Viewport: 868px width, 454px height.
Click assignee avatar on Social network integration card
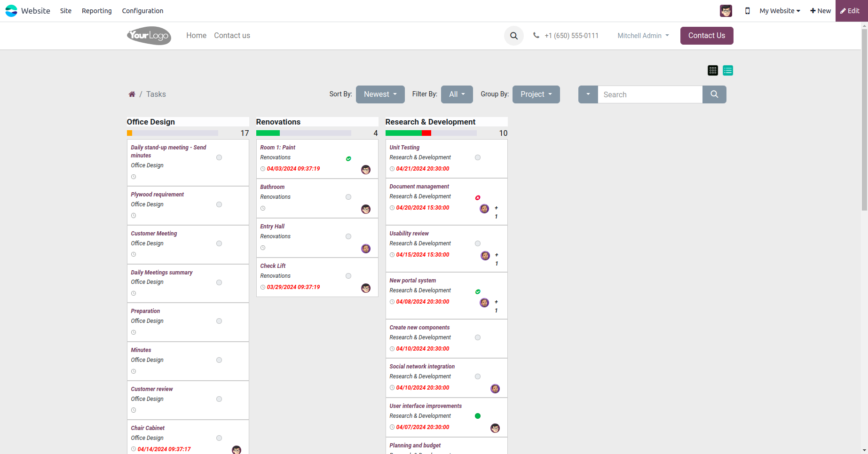(x=495, y=389)
